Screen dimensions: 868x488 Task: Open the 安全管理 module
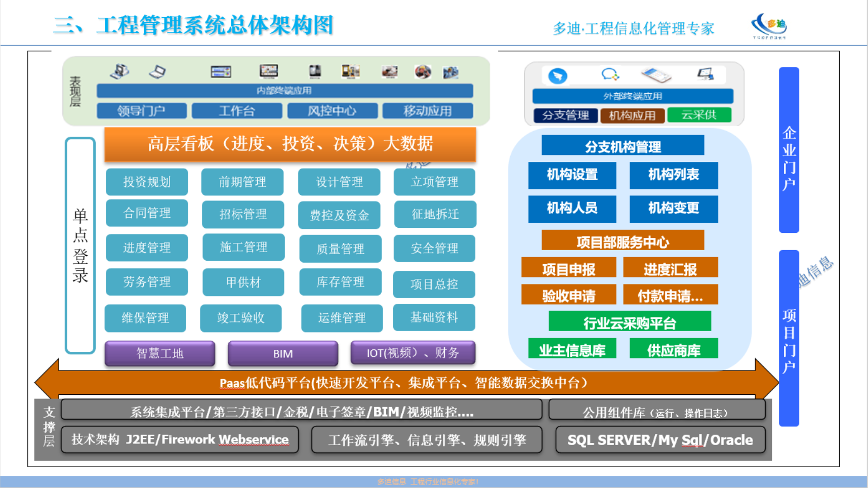point(434,249)
